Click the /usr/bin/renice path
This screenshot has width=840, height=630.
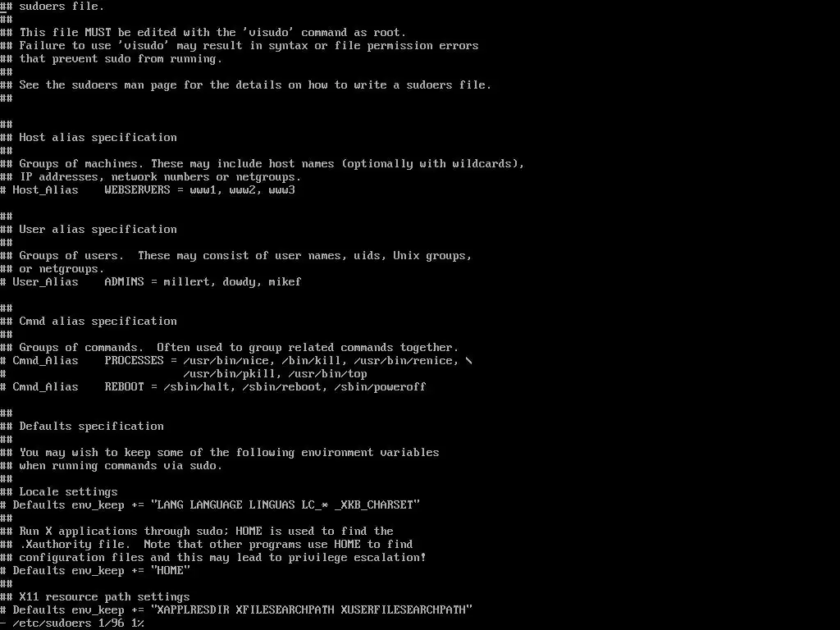403,361
